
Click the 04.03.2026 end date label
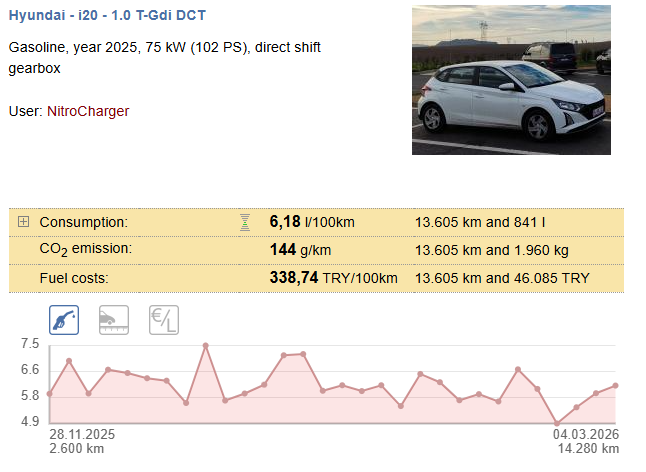coord(586,435)
